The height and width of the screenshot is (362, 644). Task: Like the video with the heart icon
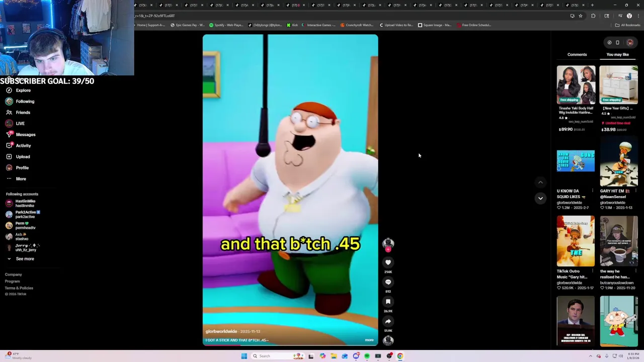(388, 262)
